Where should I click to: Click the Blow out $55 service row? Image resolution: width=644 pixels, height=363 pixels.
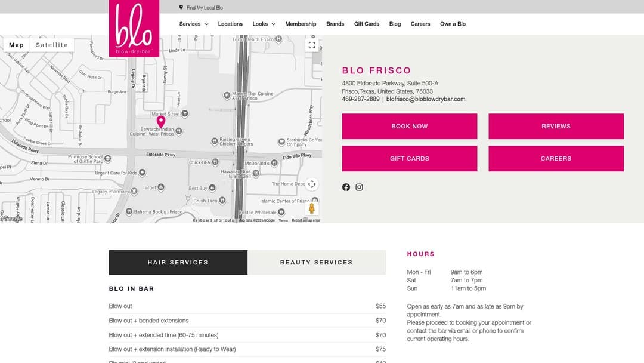(x=247, y=306)
